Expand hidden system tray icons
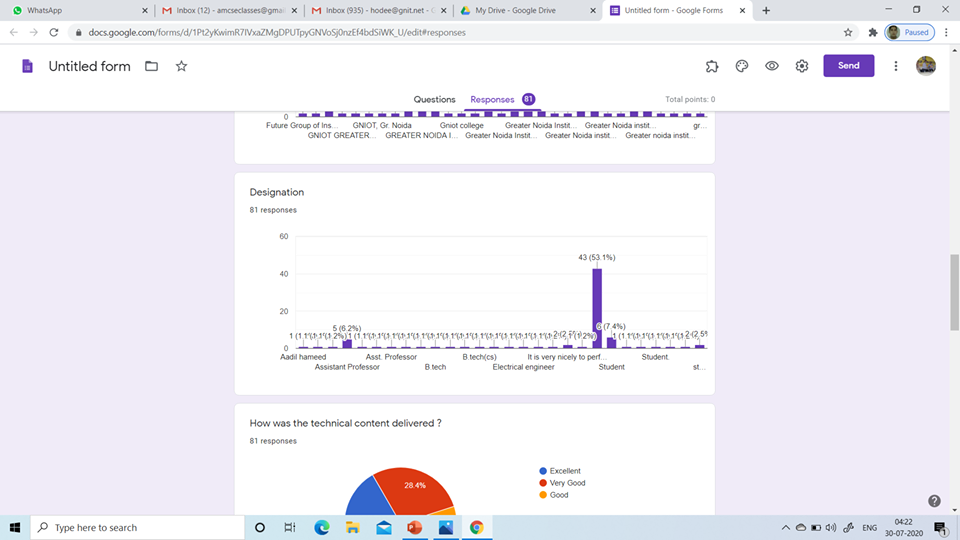960x540 pixels. click(x=786, y=527)
